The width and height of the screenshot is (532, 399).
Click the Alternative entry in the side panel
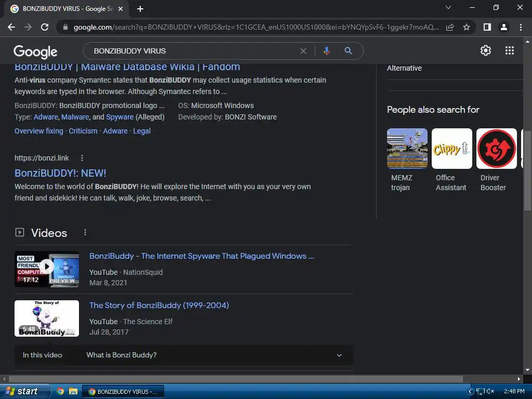click(404, 68)
